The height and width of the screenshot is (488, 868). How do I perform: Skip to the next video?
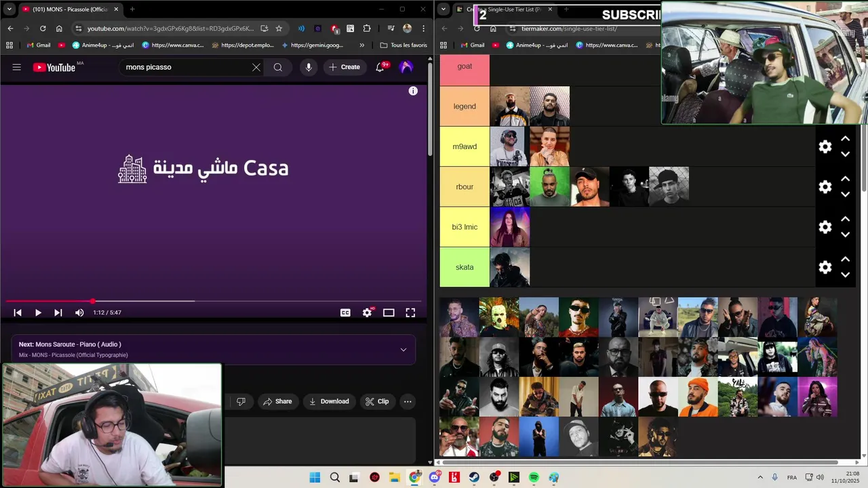pyautogui.click(x=58, y=312)
